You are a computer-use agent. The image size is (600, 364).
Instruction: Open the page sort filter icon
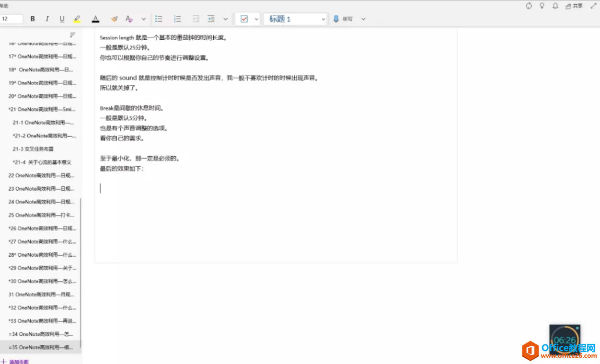pos(72,34)
